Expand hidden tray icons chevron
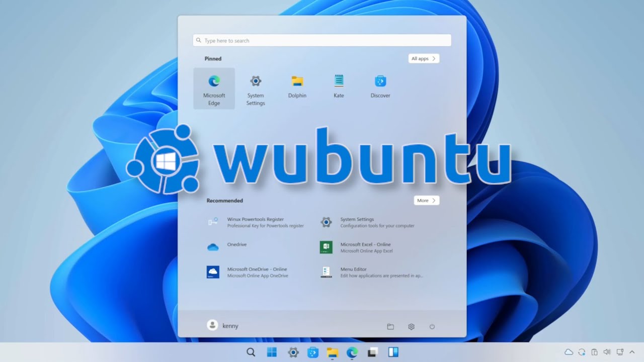Viewport: 644px width, 362px height. tap(632, 352)
